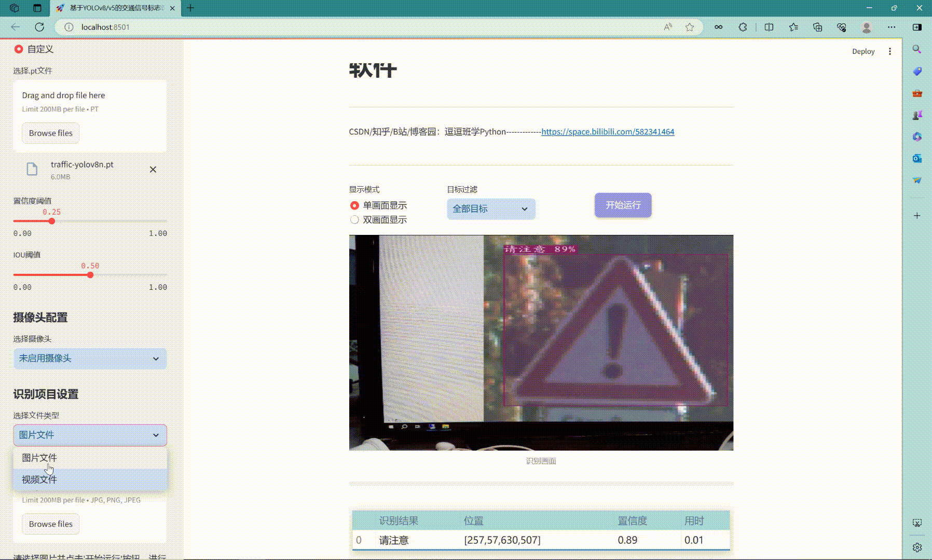Open Edge sidebar search
This screenshot has width=932, height=560.
coord(916,50)
